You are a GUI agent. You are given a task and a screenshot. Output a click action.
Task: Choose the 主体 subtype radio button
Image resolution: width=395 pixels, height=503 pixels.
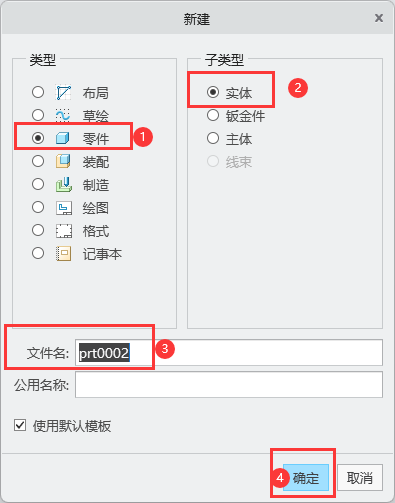213,138
